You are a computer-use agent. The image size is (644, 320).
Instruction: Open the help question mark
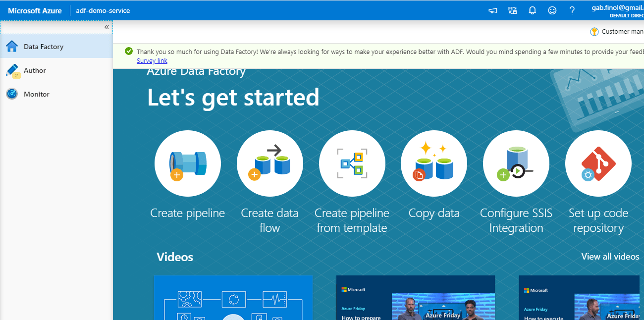tap(572, 10)
